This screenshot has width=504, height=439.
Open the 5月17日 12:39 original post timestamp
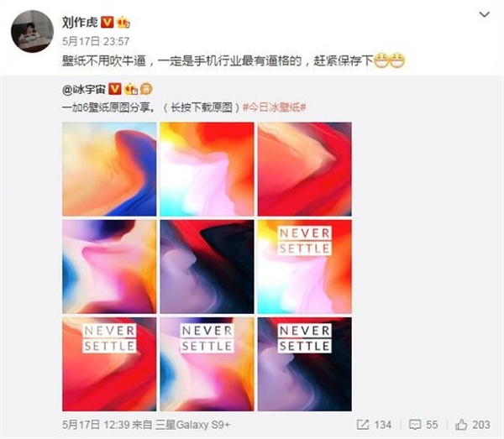point(96,425)
